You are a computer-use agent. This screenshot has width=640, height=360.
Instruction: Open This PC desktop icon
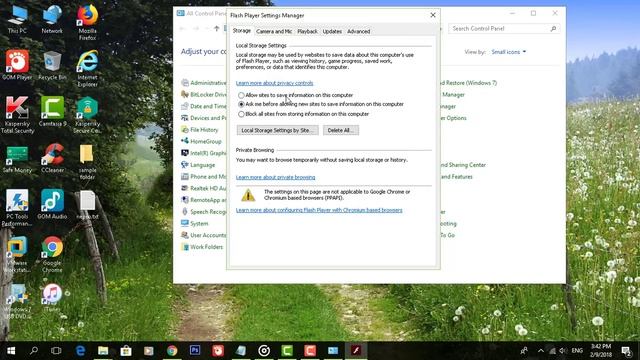click(x=17, y=20)
